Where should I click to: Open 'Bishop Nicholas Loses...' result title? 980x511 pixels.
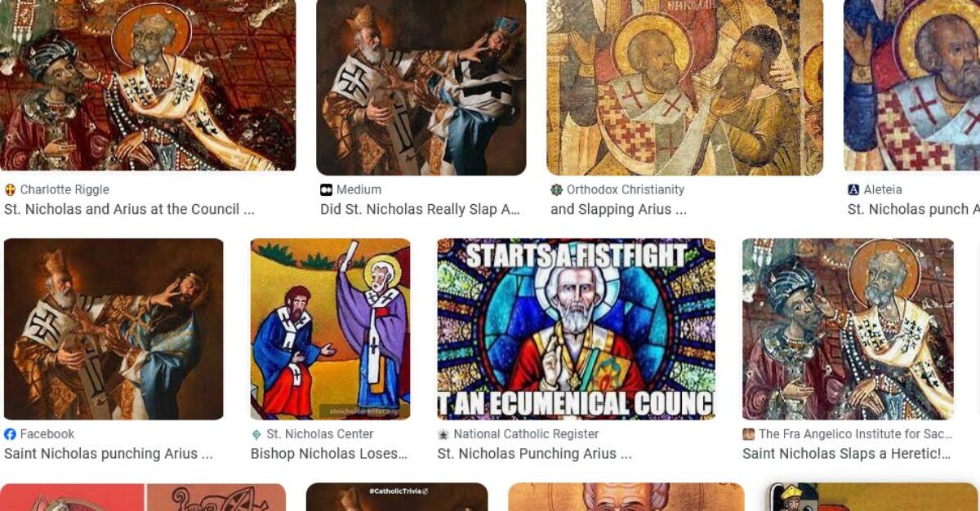pos(329,454)
